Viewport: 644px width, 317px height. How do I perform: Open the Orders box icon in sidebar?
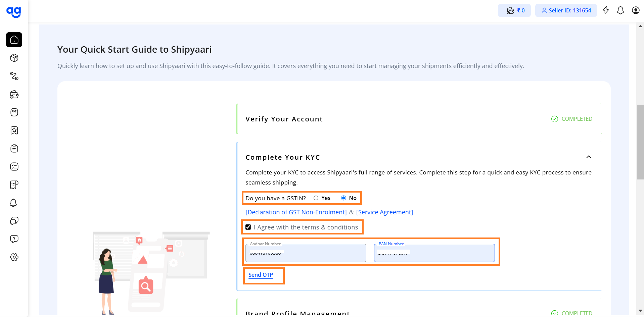click(14, 58)
